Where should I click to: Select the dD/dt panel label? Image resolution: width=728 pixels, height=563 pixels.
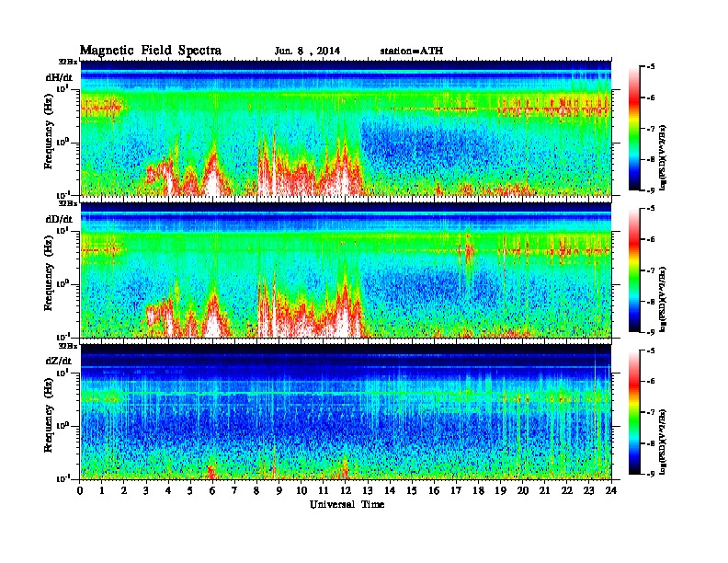click(x=59, y=219)
